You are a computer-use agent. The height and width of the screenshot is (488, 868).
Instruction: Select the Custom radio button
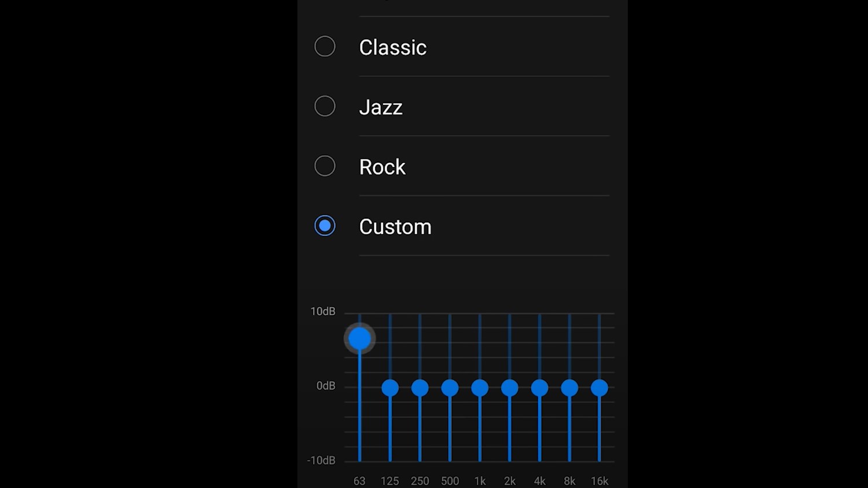click(325, 225)
